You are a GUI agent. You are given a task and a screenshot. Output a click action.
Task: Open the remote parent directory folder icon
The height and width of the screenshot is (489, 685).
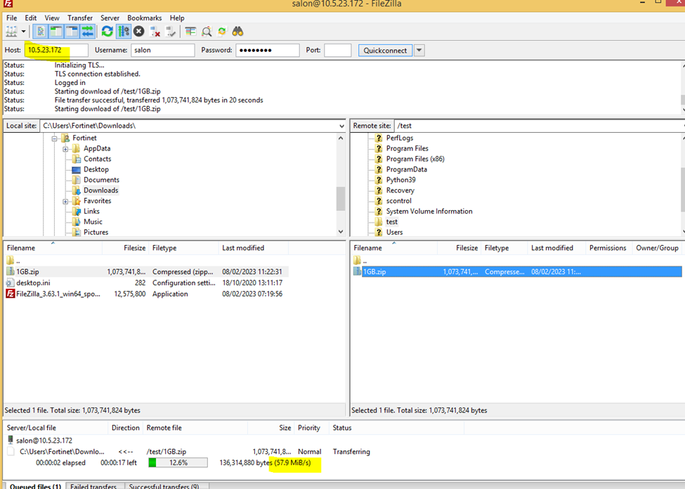[x=357, y=260]
